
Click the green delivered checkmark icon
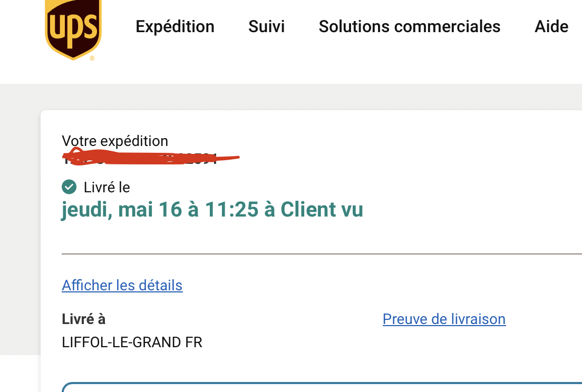(69, 187)
